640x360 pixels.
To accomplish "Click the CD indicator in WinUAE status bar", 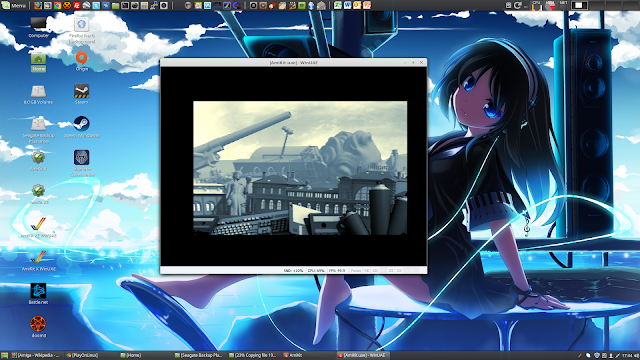I will (375, 270).
